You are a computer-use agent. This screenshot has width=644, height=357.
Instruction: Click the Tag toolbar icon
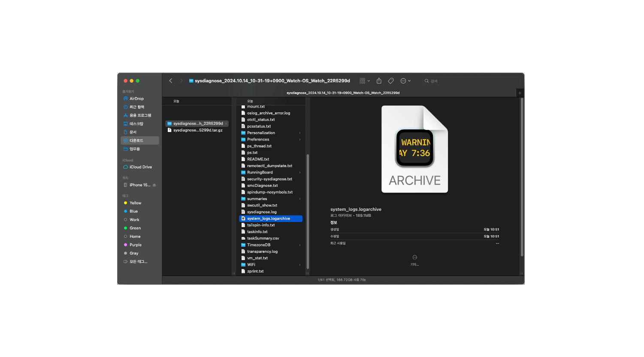[391, 81]
